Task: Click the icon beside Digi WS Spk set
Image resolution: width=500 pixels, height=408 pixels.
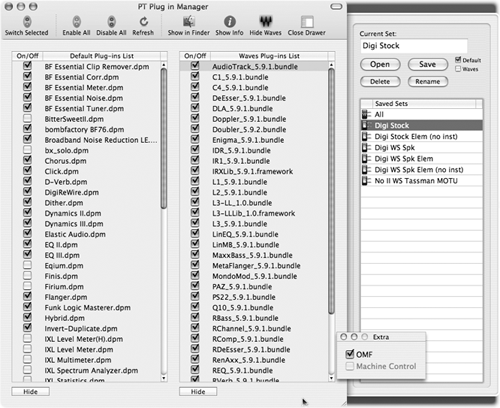Action: (366, 147)
